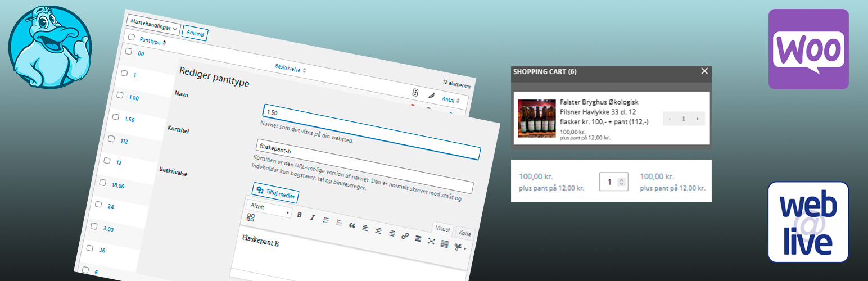The image size is (868, 281).
Task: Switch to the Visuel editor tab
Action: tap(442, 229)
